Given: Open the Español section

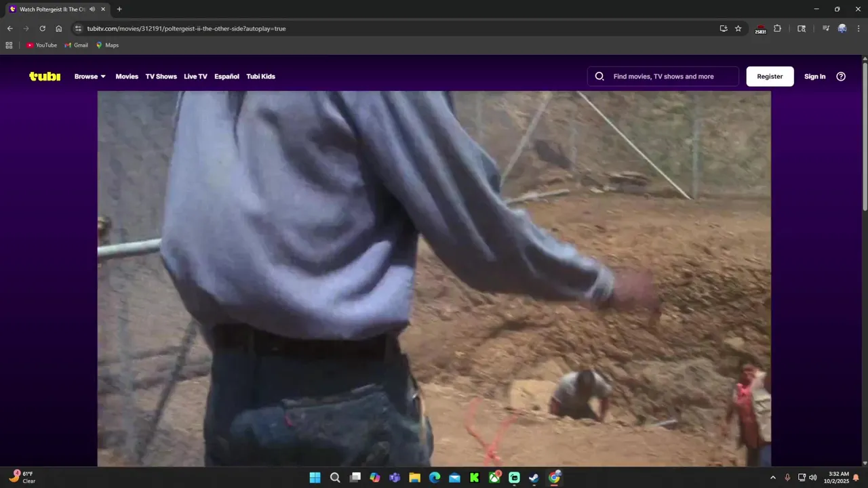Looking at the screenshot, I should coord(226,77).
